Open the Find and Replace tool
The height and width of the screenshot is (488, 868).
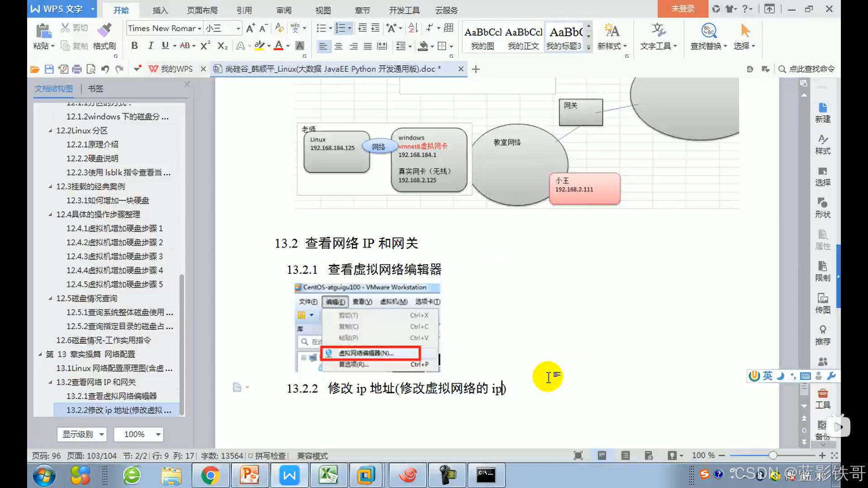coord(708,31)
